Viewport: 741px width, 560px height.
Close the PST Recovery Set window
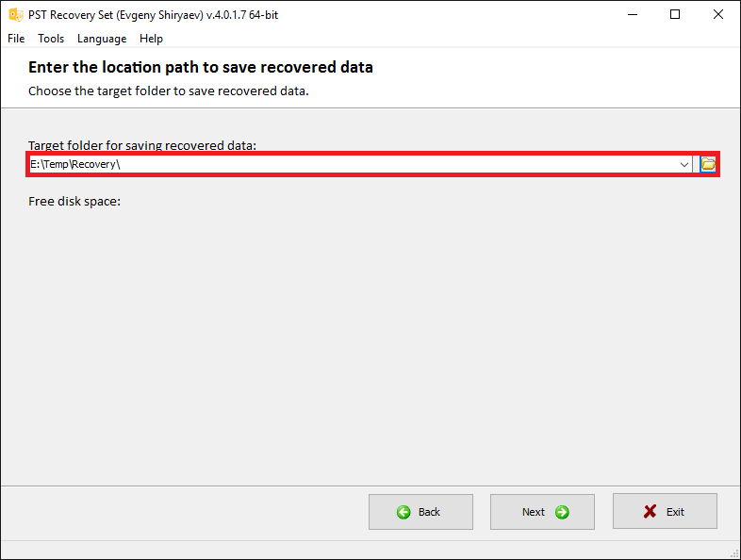pos(717,15)
